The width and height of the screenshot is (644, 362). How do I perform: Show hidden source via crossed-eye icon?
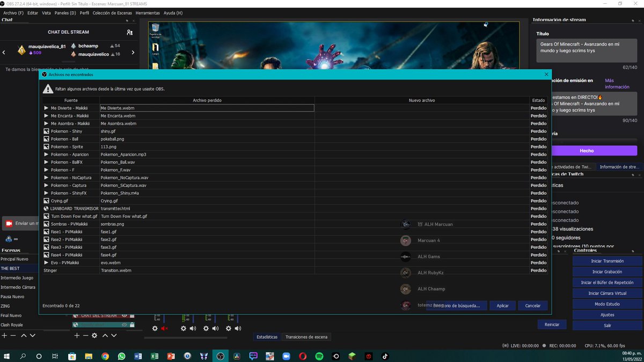tap(124, 324)
